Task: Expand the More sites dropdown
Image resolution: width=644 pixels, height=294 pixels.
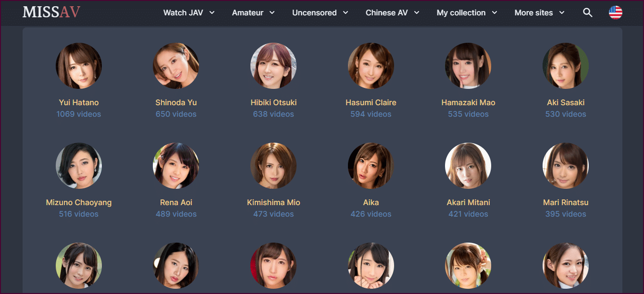Action: point(539,13)
